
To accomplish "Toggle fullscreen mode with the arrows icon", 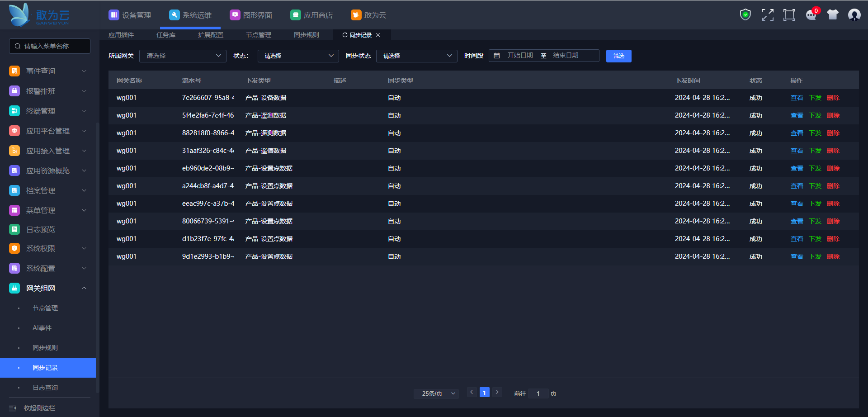I will pos(767,15).
